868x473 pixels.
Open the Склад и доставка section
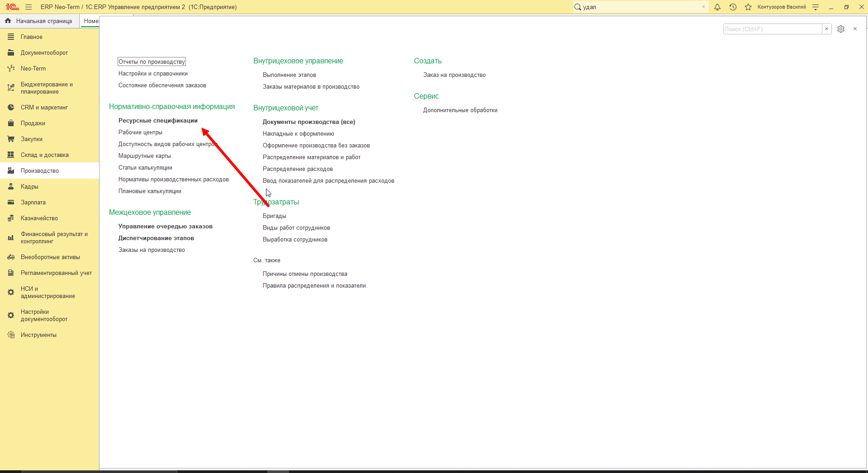49,155
